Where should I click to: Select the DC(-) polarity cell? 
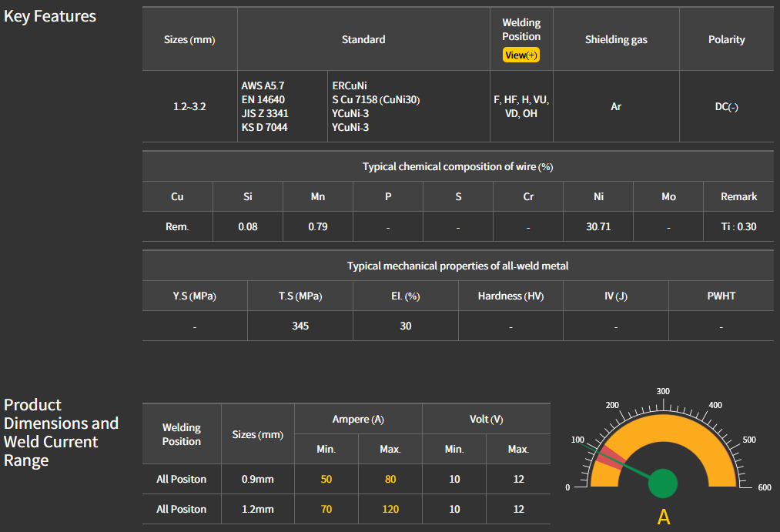coord(726,107)
